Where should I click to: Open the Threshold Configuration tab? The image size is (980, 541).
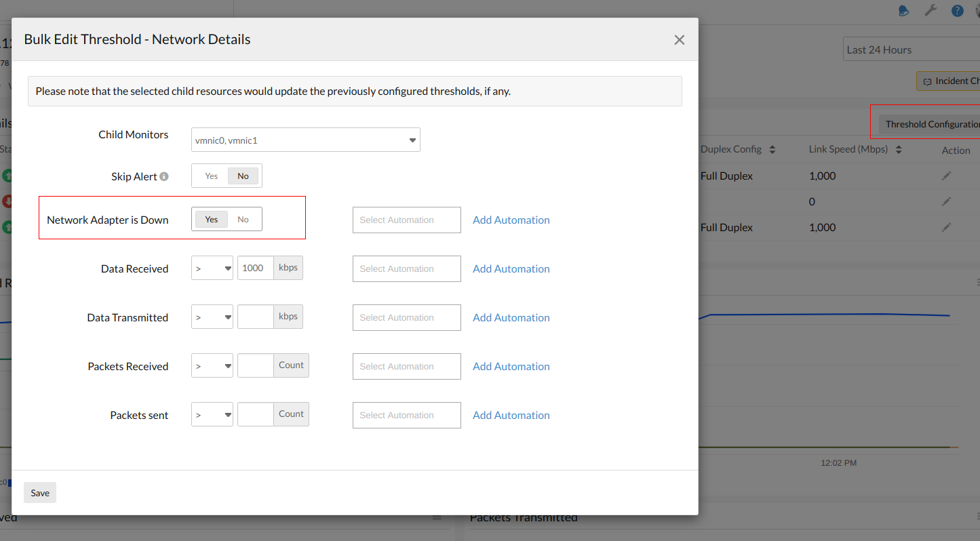pyautogui.click(x=930, y=124)
